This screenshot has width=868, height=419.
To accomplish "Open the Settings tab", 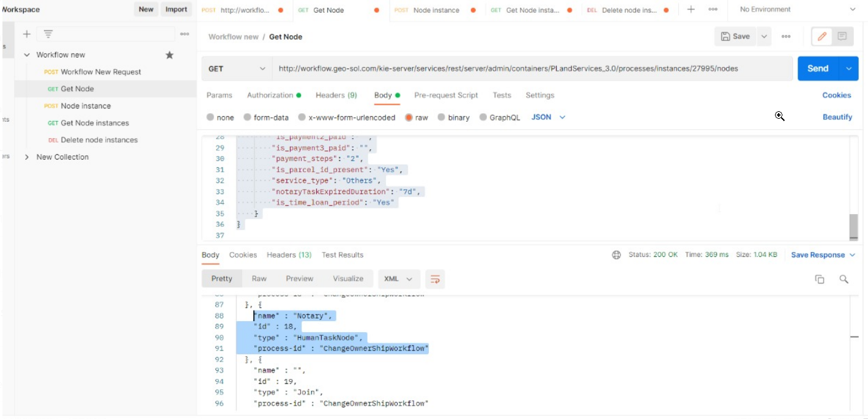I will pyautogui.click(x=540, y=95).
